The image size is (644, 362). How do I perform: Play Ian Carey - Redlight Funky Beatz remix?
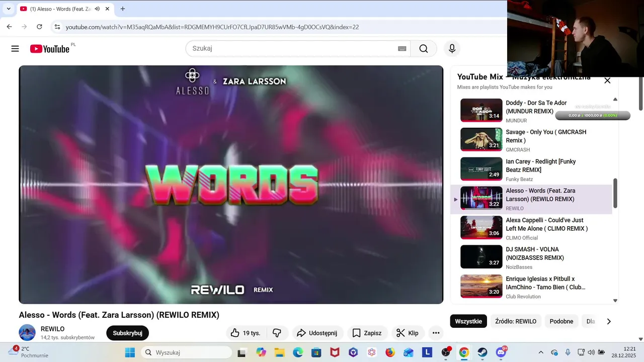(531, 169)
